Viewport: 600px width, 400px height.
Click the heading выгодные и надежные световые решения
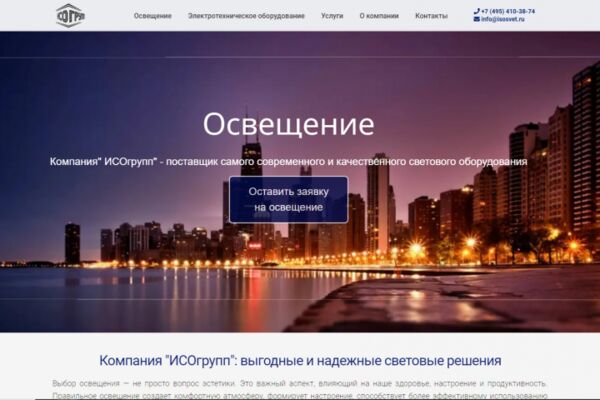[300, 361]
